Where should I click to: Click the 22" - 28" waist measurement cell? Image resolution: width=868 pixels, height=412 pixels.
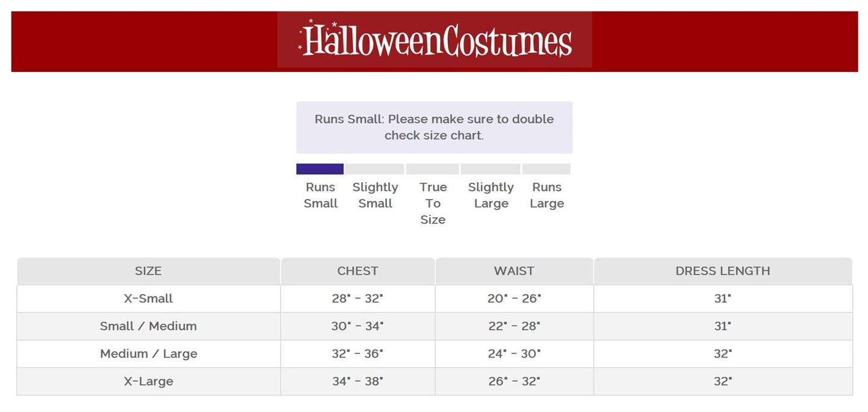tap(514, 326)
